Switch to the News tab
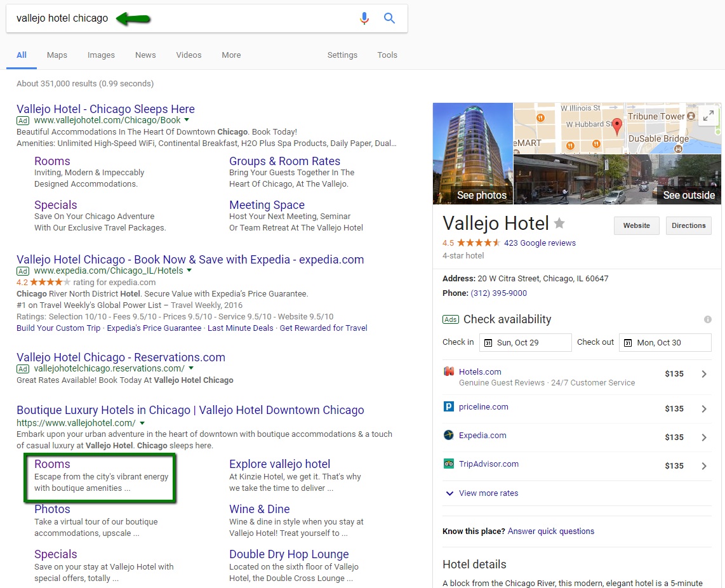Screen dimensions: 725x588 click(145, 55)
